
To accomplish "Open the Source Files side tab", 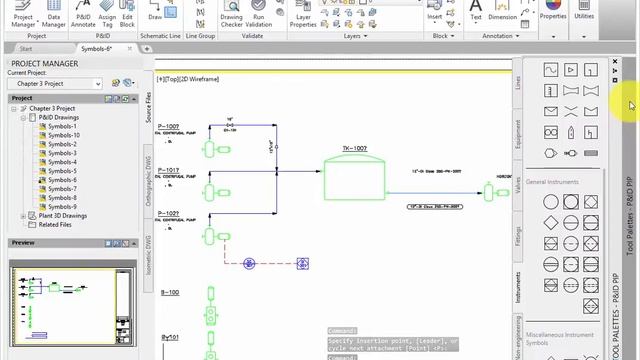I will [x=148, y=107].
